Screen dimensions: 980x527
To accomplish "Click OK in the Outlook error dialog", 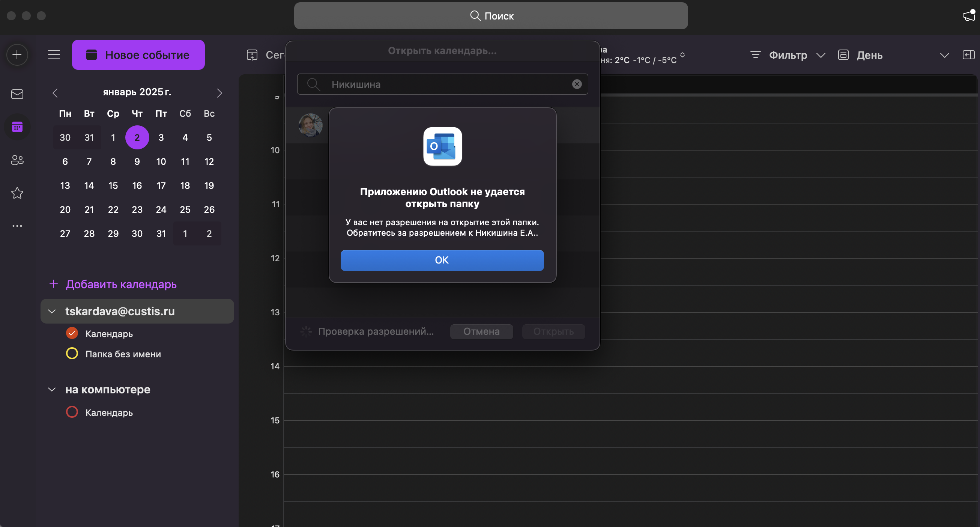I will tap(442, 260).
